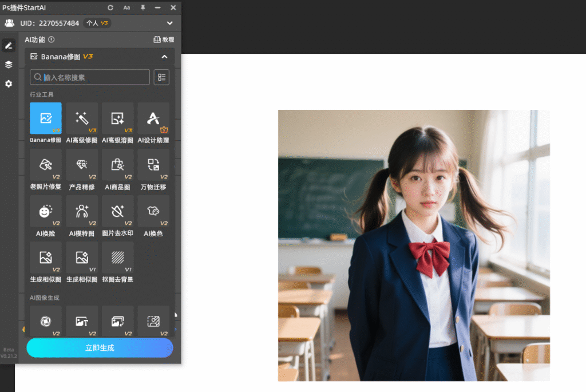Open the AI模特图 tool
This screenshot has height=392, width=586.
[x=82, y=211]
